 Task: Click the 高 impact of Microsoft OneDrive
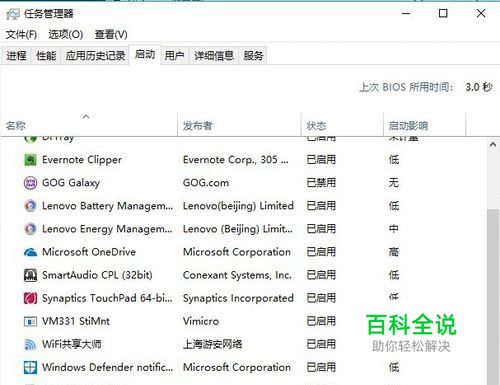[x=394, y=252]
